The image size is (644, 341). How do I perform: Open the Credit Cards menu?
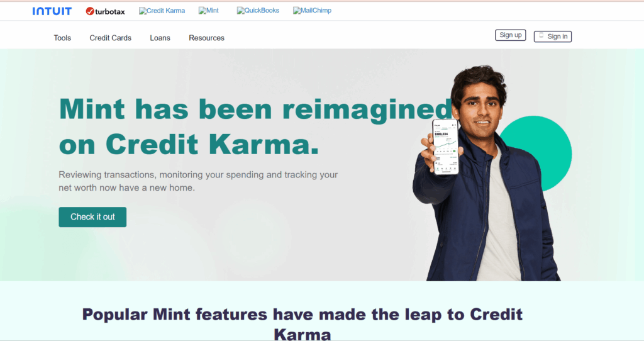coord(111,38)
